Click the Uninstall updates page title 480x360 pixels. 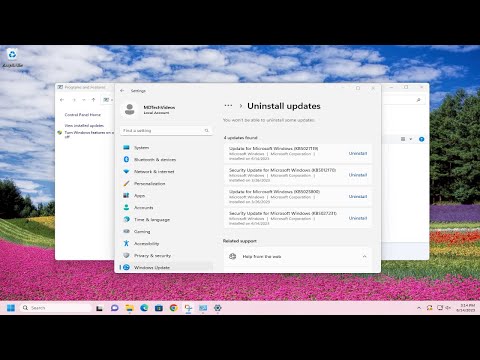(x=284, y=106)
